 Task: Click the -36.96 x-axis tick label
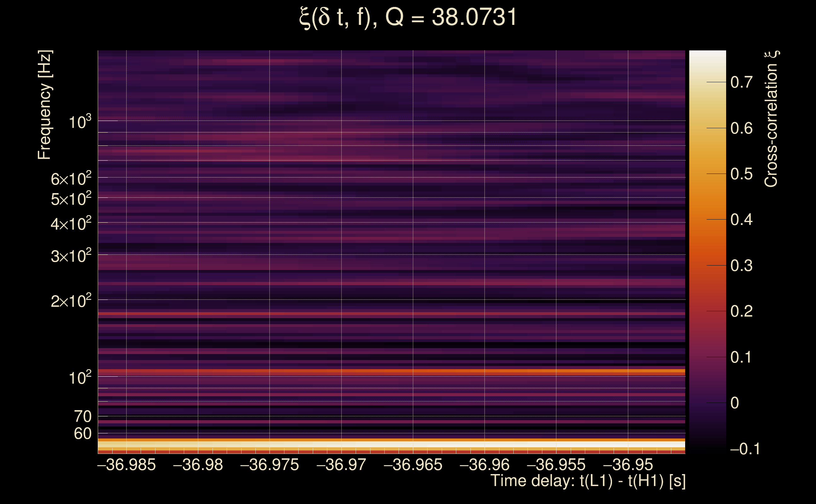click(x=484, y=465)
